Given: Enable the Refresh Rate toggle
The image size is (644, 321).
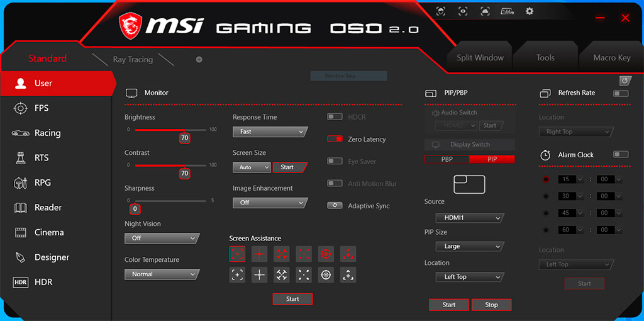Looking at the screenshot, I should coord(621,93).
